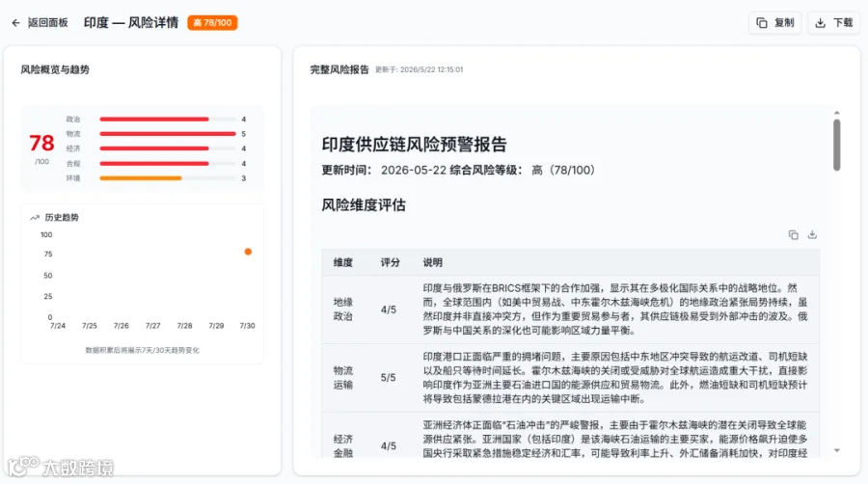
Task: Click the 高 78/100 risk badge
Action: pos(212,23)
